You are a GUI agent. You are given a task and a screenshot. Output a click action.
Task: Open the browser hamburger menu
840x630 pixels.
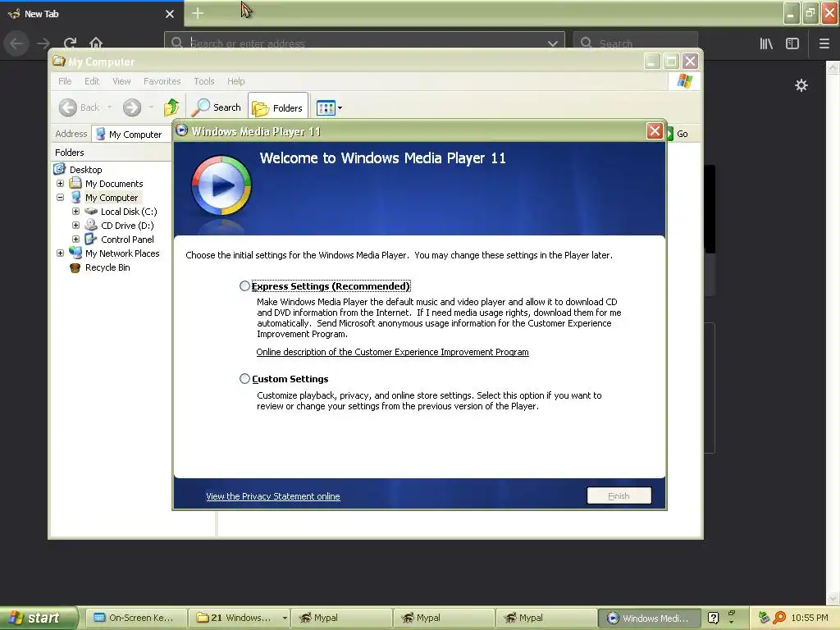[824, 43]
